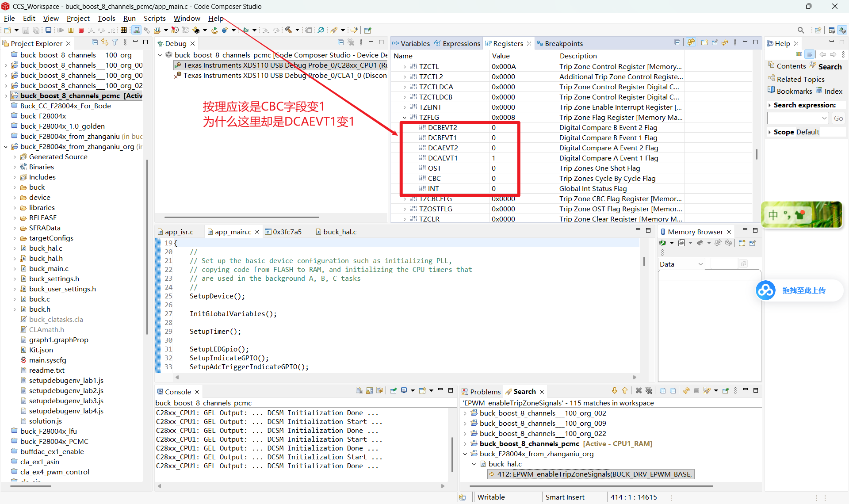The width and height of the screenshot is (849, 504).
Task: Click the Suspend (pause) toolbar icon
Action: 71,30
